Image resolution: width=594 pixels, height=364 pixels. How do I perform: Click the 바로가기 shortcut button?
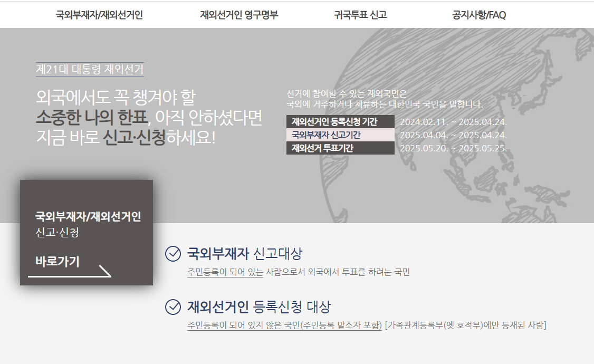point(57,261)
